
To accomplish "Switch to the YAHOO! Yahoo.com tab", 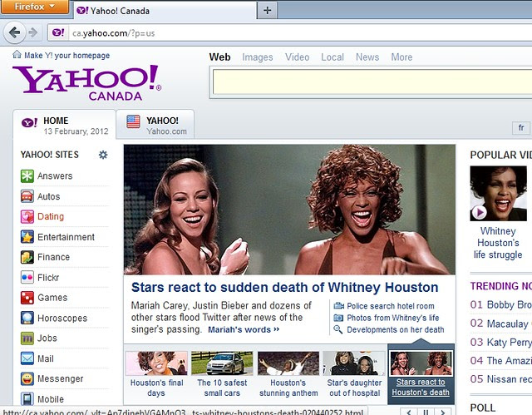I will tap(155, 125).
